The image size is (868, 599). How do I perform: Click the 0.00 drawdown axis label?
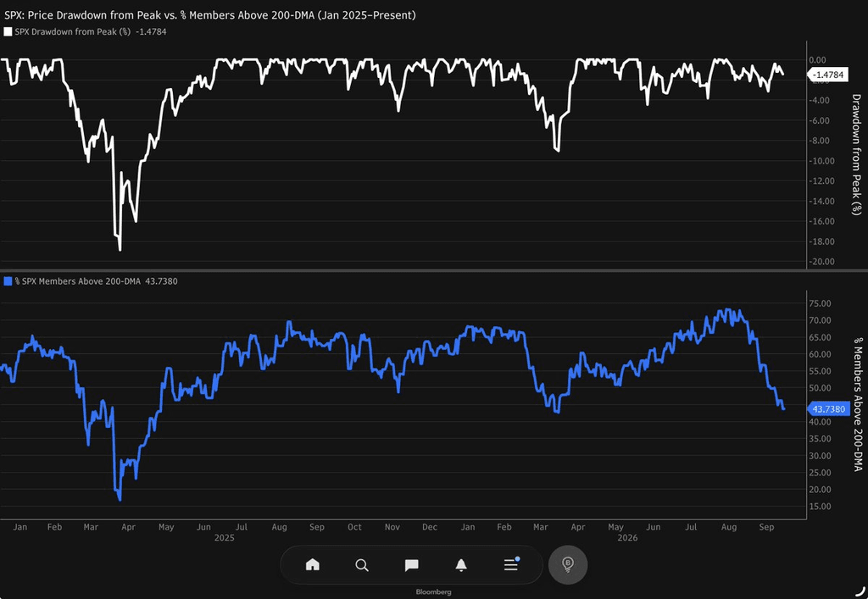click(x=818, y=60)
